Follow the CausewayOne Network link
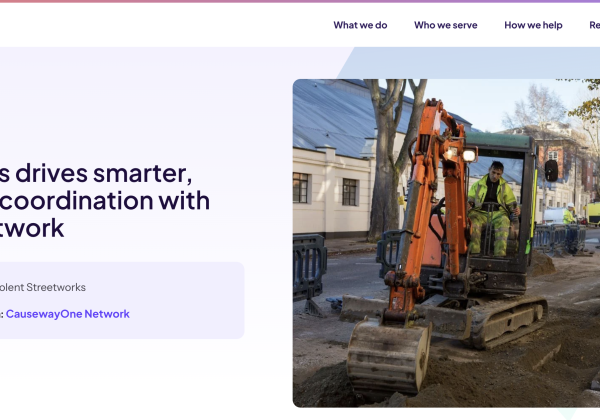600x420 pixels. point(68,314)
